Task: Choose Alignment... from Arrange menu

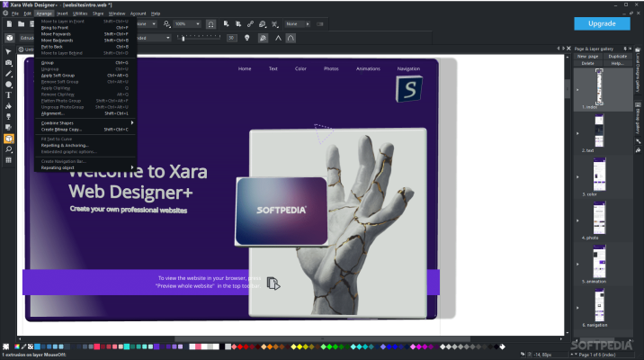Action: coord(85,113)
